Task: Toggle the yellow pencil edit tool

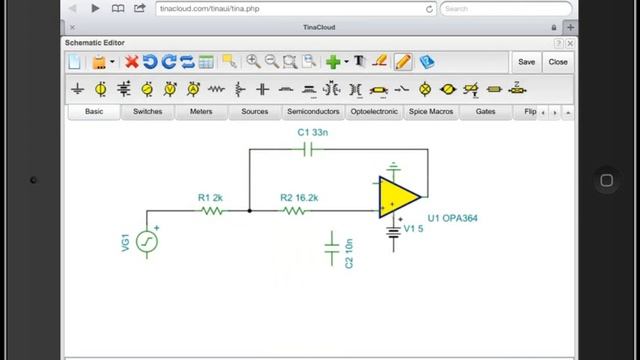Action: [x=403, y=62]
